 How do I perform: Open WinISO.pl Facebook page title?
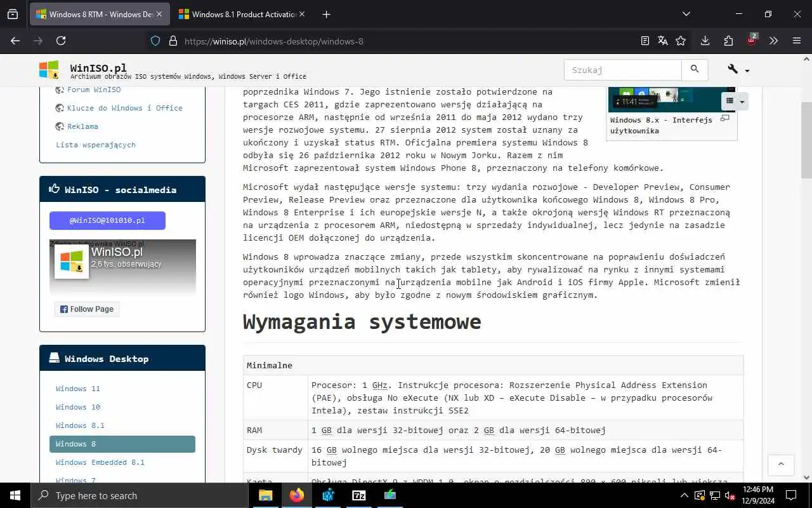coord(117,252)
